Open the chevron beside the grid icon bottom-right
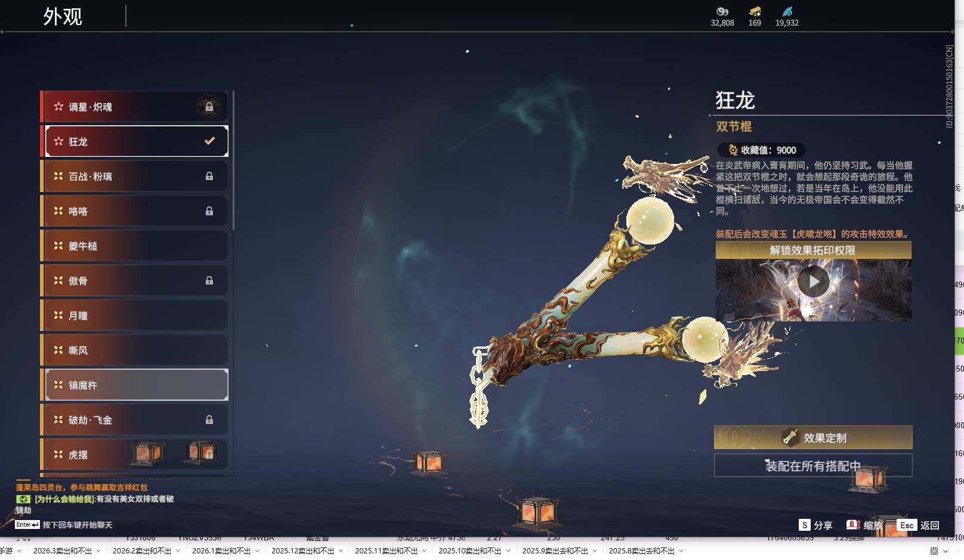964x560 pixels. click(946, 550)
